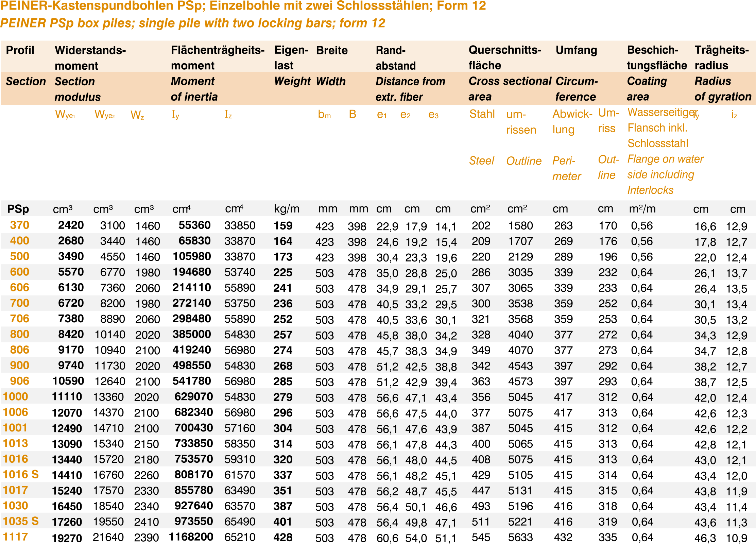756x544 pixels.
Task: Click weight value 428 for profile 1117
Action: [283, 537]
